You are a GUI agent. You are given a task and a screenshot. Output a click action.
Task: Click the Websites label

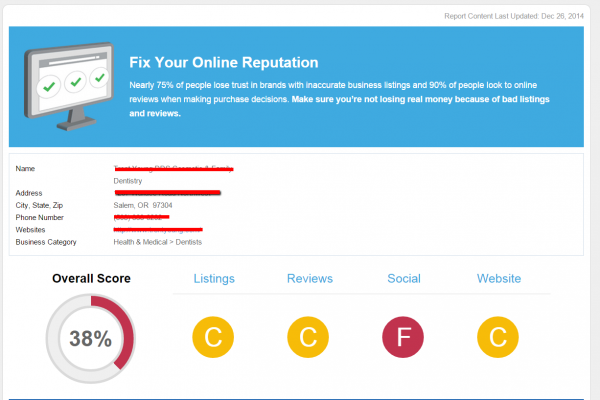click(30, 230)
